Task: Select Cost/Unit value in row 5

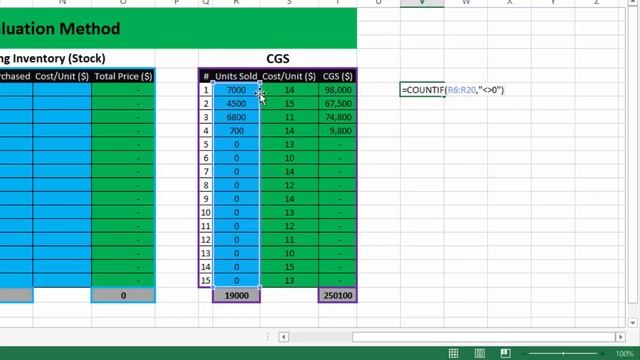Action: point(289,144)
